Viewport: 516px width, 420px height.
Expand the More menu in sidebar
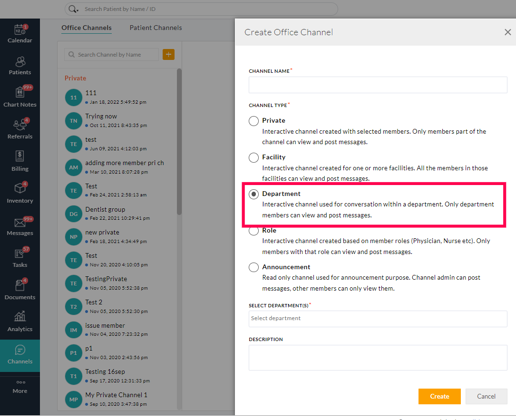(20, 386)
